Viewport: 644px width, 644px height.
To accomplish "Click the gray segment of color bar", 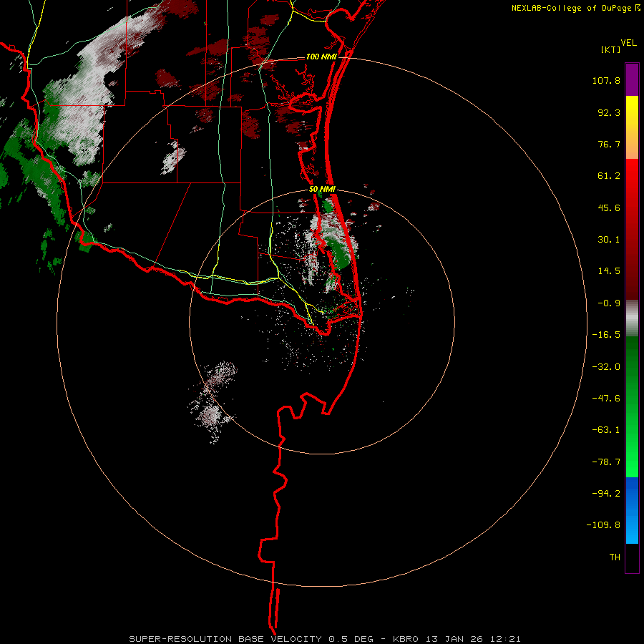I will pyautogui.click(x=632, y=318).
